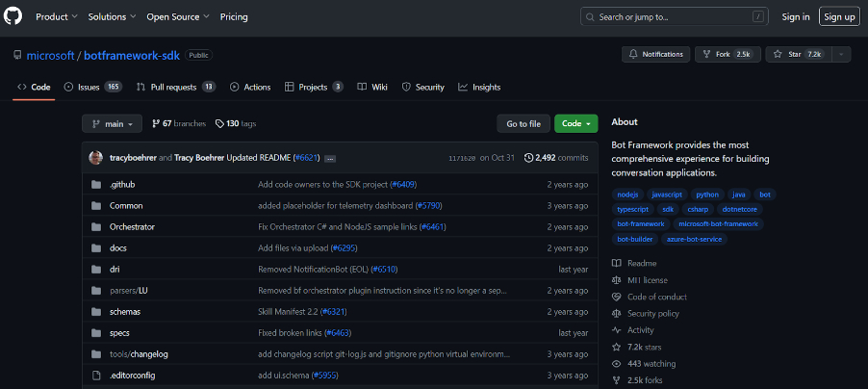
Task: Expand the Open Source menu
Action: [178, 16]
